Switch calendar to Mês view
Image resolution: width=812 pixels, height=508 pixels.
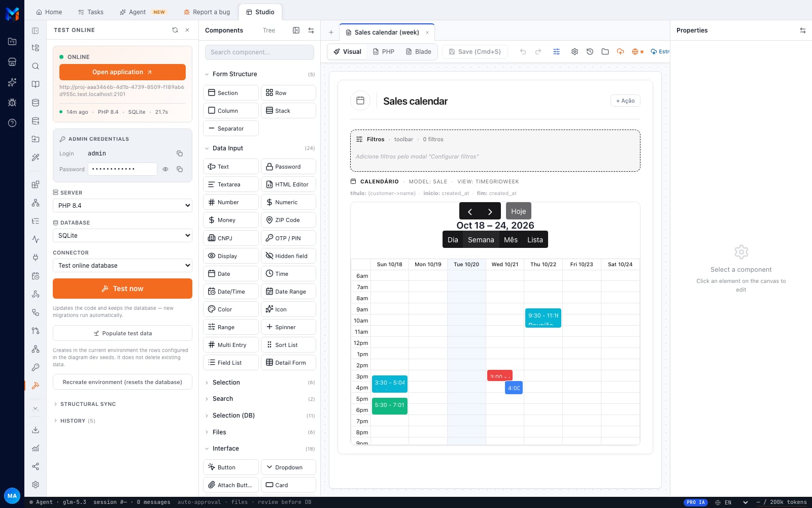click(511, 240)
